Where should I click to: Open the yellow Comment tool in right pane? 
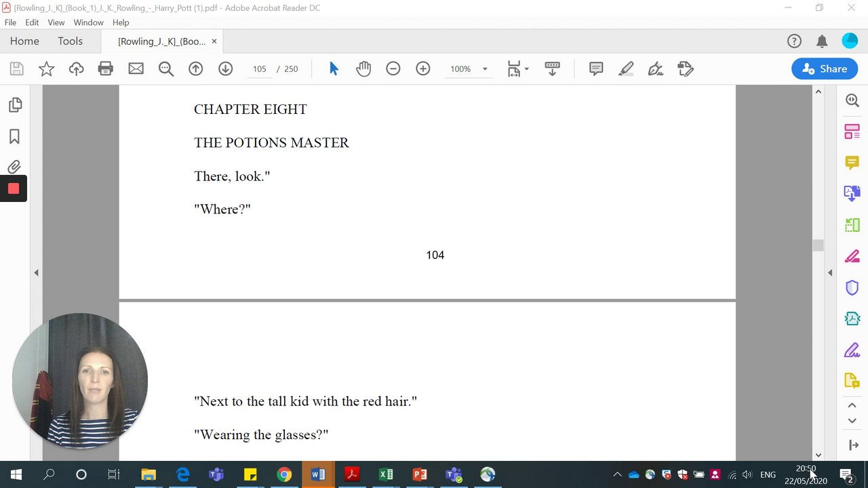tap(852, 163)
